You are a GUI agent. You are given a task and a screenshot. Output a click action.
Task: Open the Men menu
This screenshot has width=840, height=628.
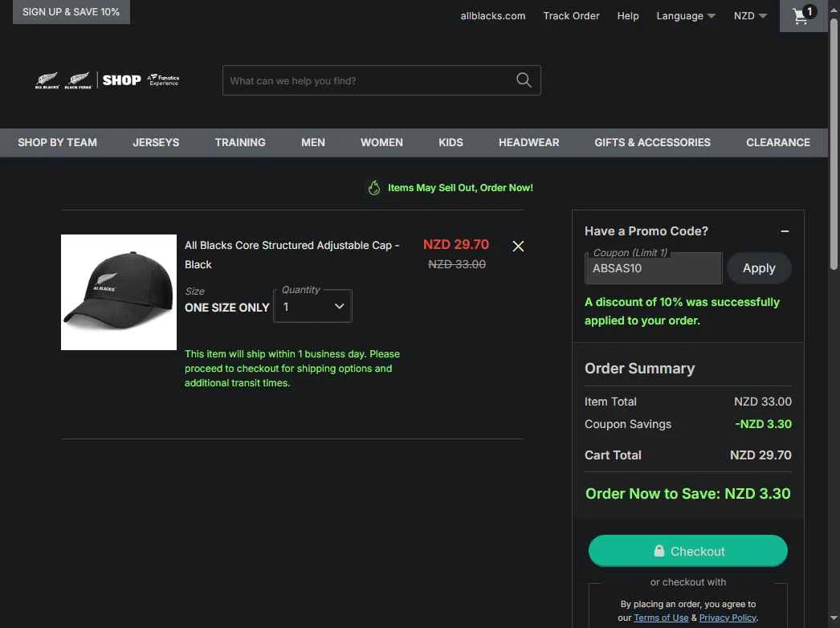313,142
